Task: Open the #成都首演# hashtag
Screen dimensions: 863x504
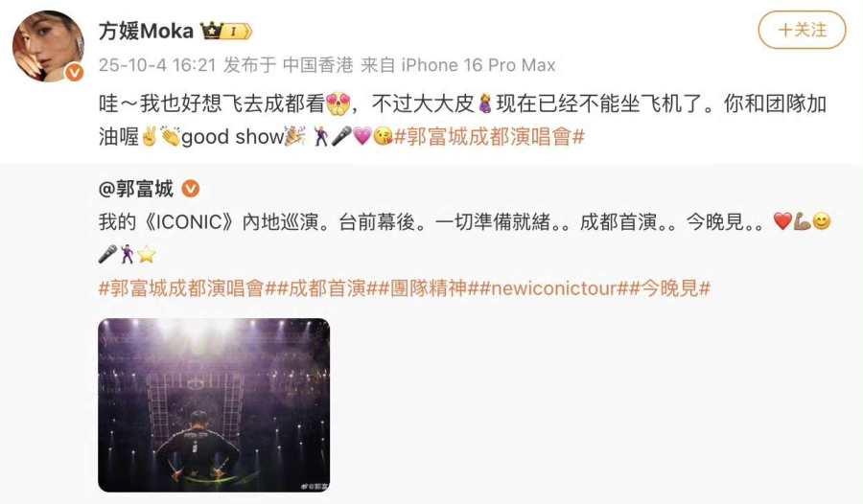Action: (328, 287)
